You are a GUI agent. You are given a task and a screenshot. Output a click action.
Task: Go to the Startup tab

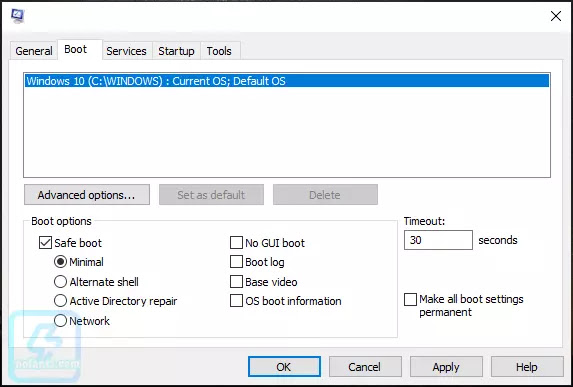[x=176, y=51]
